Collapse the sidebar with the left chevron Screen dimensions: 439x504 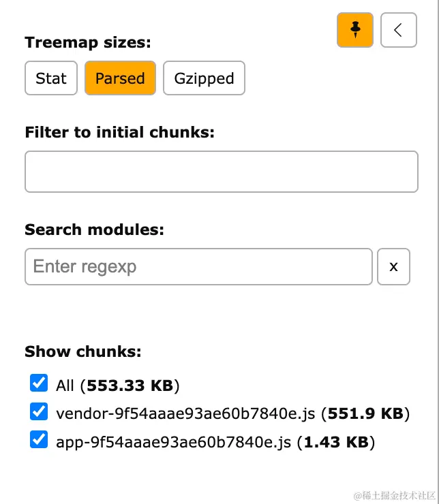pyautogui.click(x=398, y=29)
